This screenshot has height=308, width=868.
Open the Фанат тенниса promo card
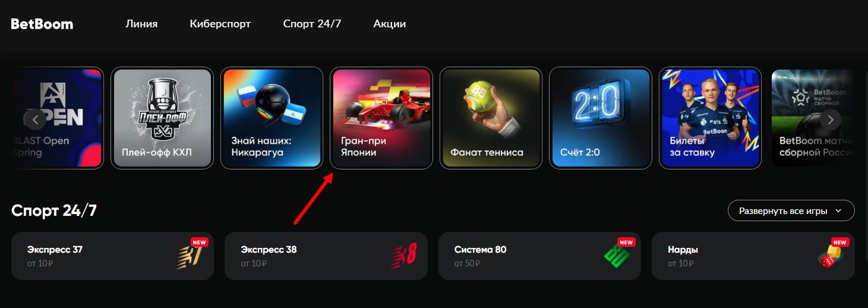pyautogui.click(x=491, y=118)
